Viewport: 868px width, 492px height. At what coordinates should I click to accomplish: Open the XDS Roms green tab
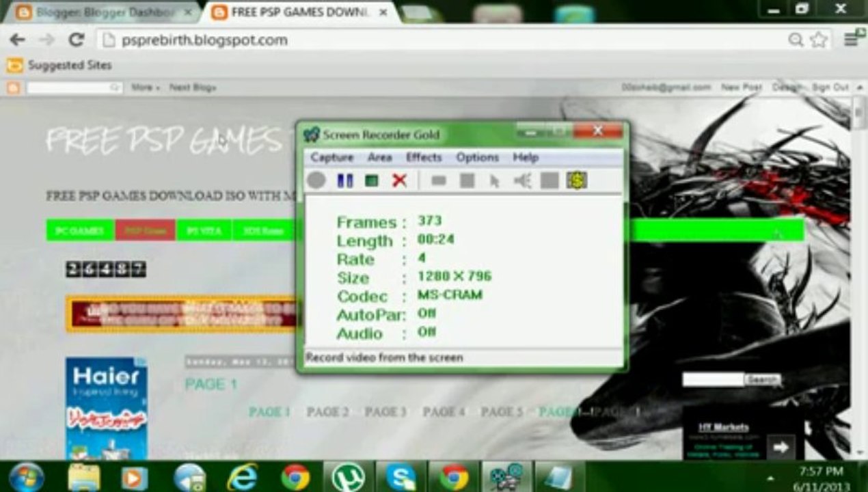click(262, 230)
